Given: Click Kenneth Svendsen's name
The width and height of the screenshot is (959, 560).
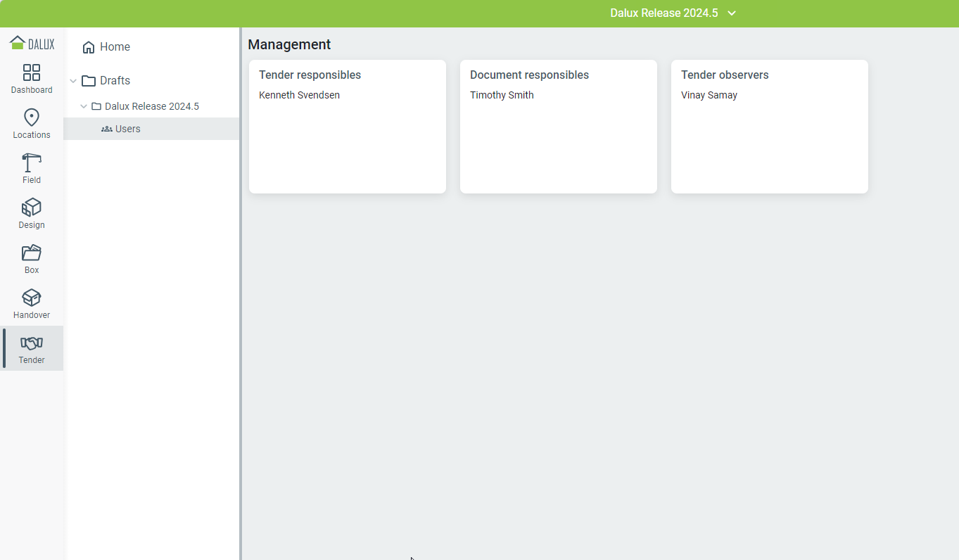Looking at the screenshot, I should (299, 95).
